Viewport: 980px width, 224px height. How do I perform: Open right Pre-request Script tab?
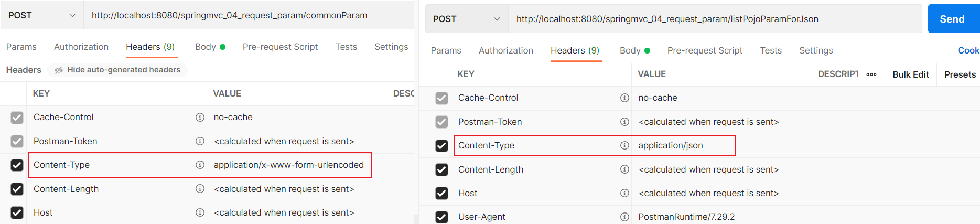tap(705, 50)
